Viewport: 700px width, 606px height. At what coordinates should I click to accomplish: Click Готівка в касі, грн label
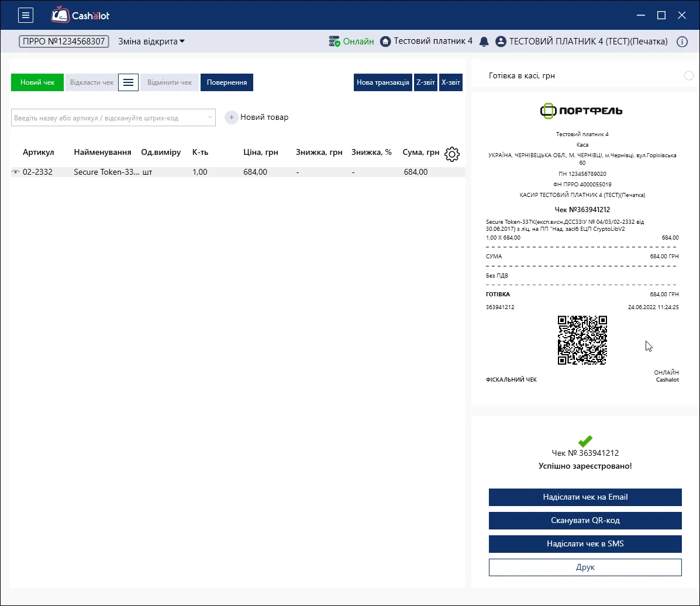522,75
